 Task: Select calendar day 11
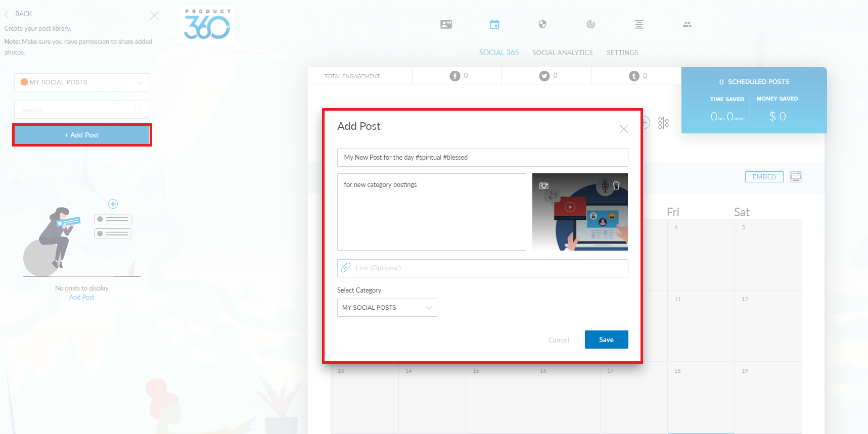pos(701,326)
